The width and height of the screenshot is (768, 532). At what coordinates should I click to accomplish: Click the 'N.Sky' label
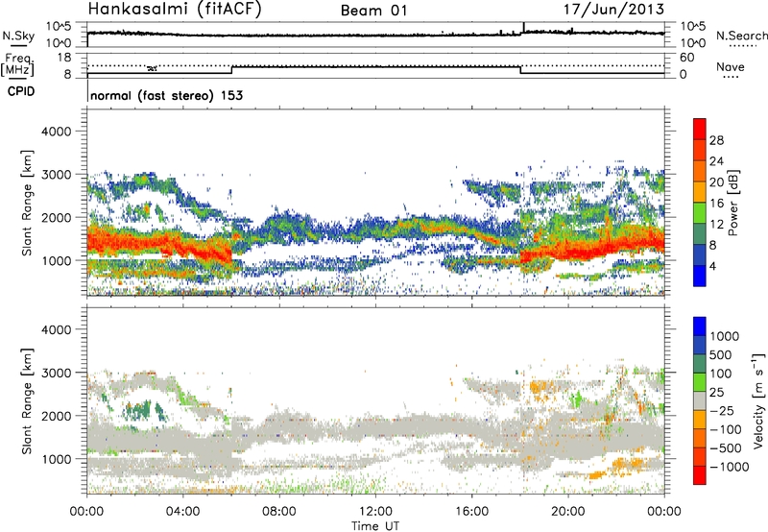(x=18, y=36)
